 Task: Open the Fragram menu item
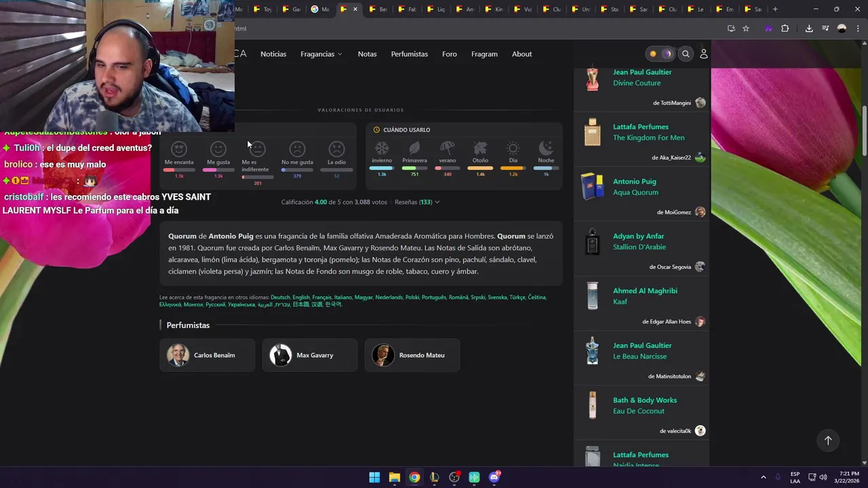click(x=484, y=54)
